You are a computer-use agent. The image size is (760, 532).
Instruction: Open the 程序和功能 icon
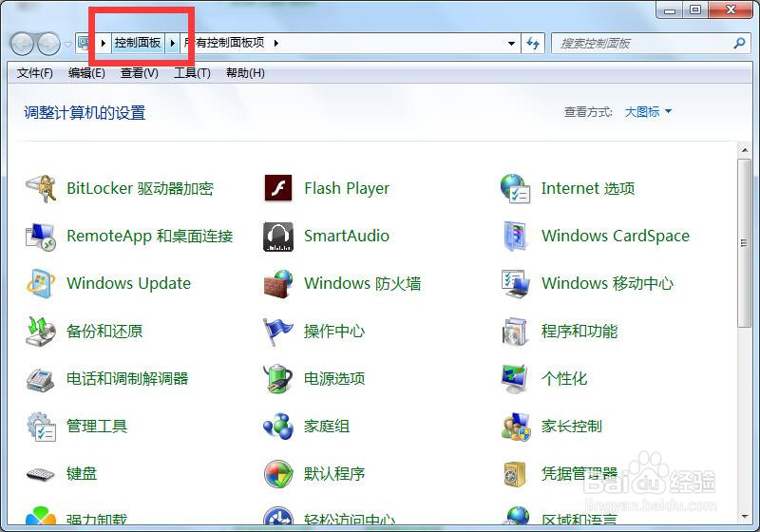[515, 332]
